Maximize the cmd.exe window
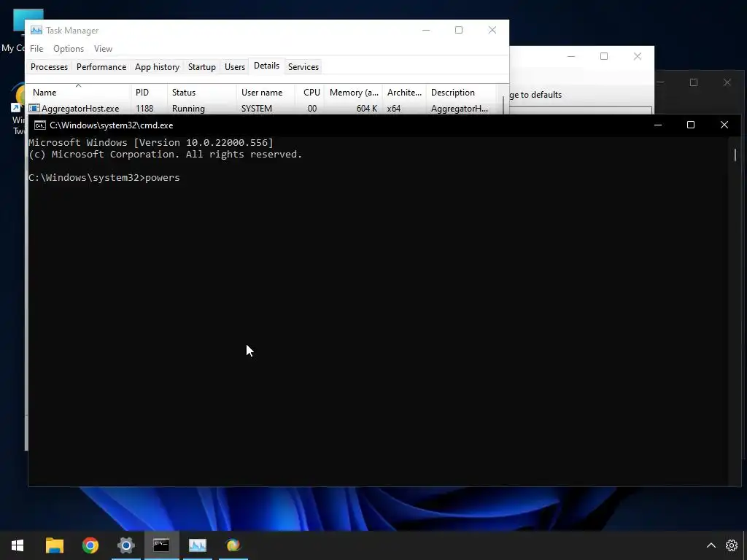 pyautogui.click(x=691, y=125)
